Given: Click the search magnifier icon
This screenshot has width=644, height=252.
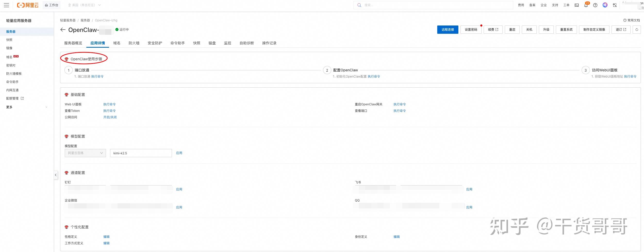Looking at the screenshot, I should (359, 5).
